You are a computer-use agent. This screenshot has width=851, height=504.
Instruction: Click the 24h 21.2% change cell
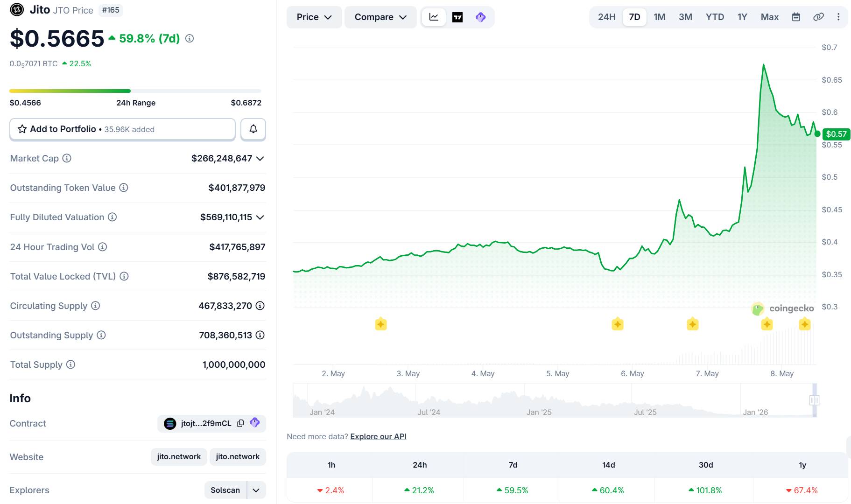[x=419, y=490]
